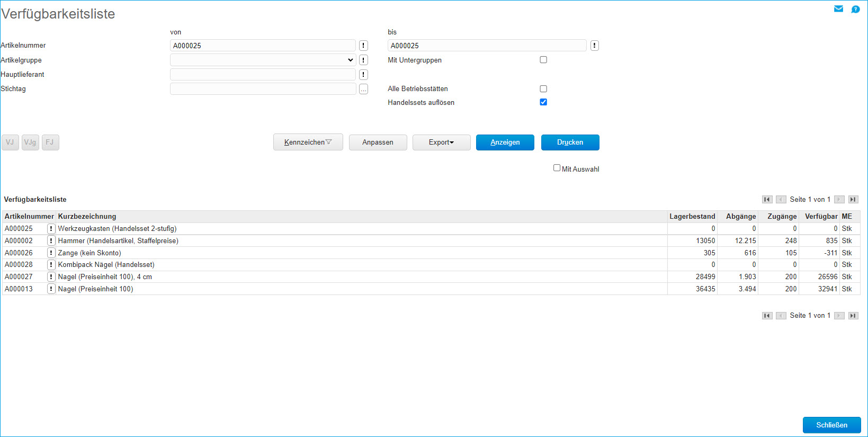Click info icon beside 'von' Artikelnummer field
Viewport: 868px width, 437px height.
363,46
